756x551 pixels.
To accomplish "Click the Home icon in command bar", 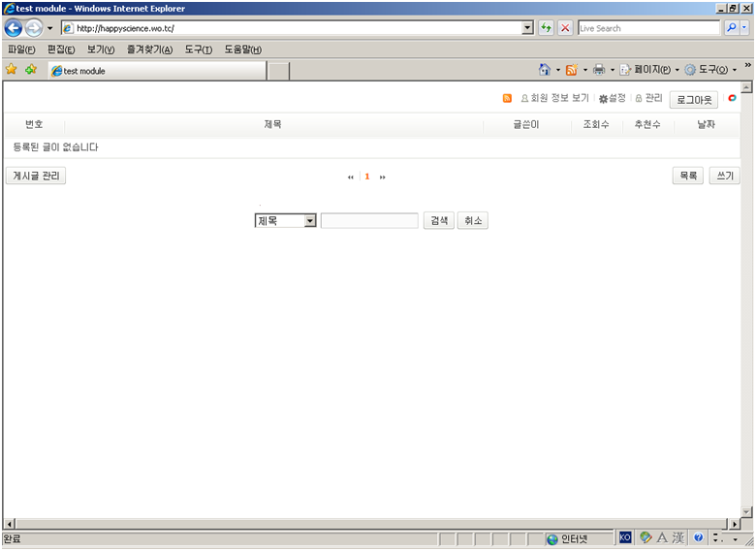I will (545, 70).
